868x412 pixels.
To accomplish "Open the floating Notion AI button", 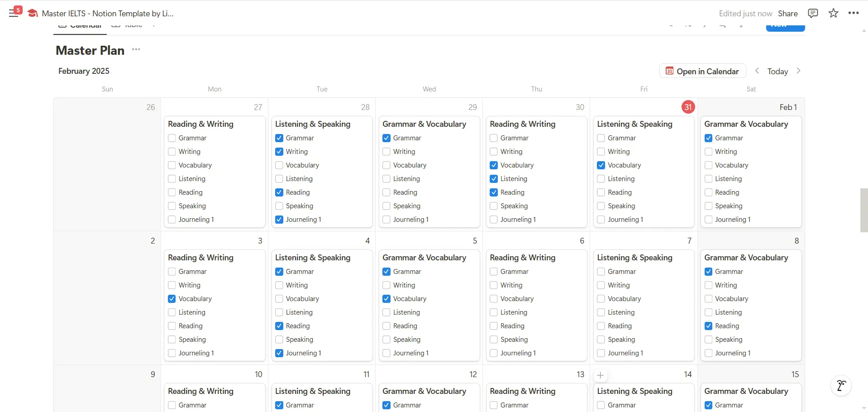I will (841, 385).
